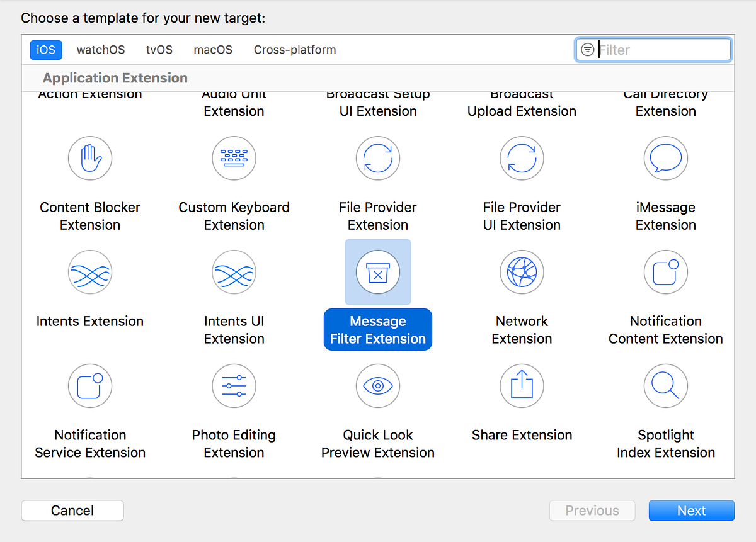Switch to the iOS platform tab
756x542 pixels.
pos(46,50)
